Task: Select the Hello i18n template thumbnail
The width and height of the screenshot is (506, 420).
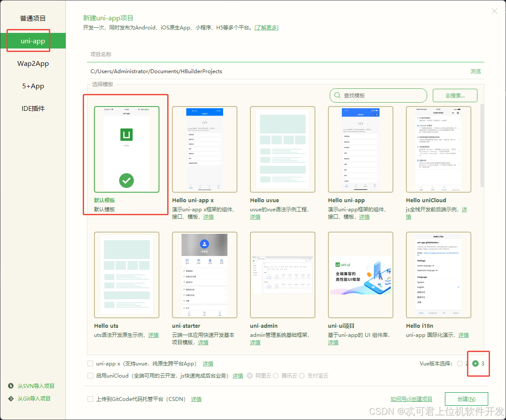Action: (x=438, y=275)
